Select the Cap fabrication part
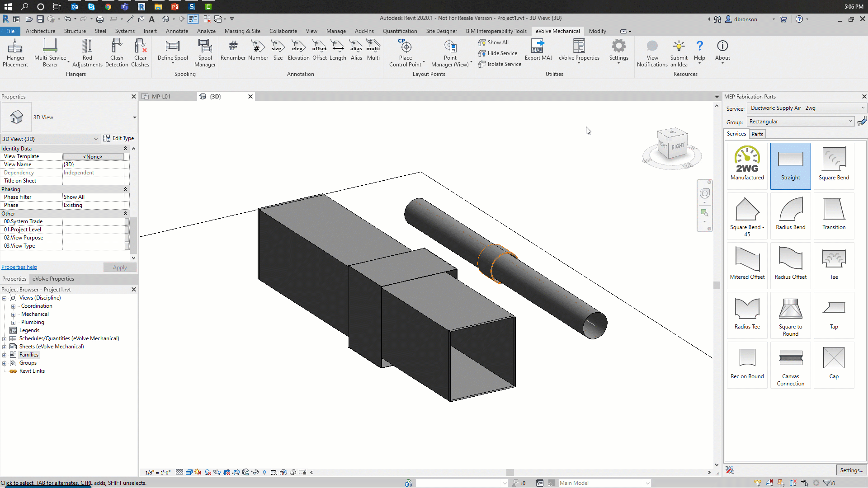This screenshot has width=868, height=488. [834, 364]
